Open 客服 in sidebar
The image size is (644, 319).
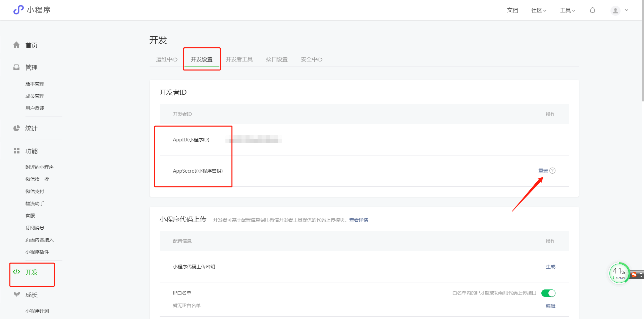(30, 216)
